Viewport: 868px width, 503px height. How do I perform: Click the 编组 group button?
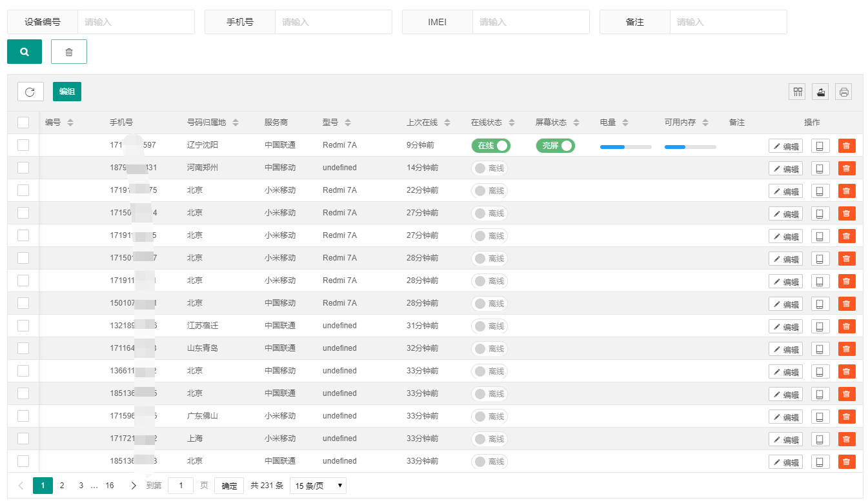click(67, 92)
